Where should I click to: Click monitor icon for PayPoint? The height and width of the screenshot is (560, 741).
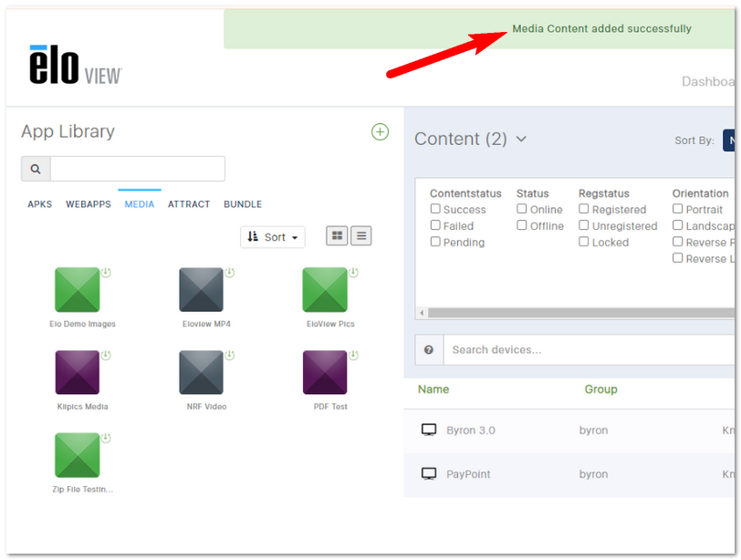429,473
